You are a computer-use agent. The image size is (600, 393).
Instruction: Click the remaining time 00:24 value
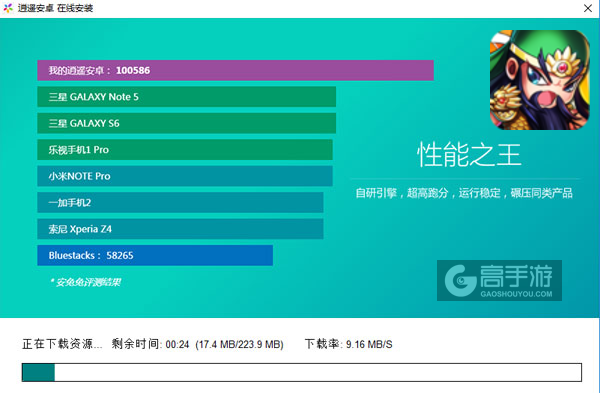point(178,344)
